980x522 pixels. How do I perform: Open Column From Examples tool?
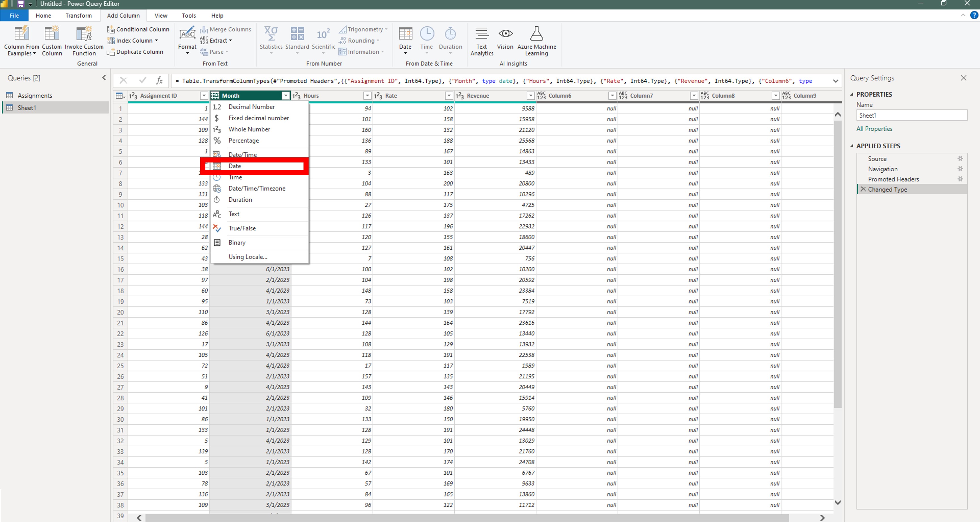click(21, 41)
